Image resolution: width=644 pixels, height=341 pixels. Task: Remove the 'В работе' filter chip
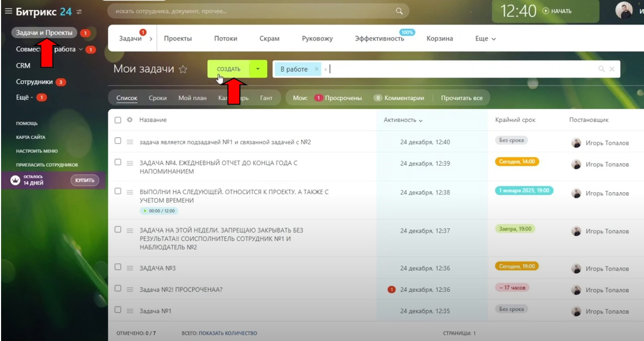pyautogui.click(x=317, y=69)
